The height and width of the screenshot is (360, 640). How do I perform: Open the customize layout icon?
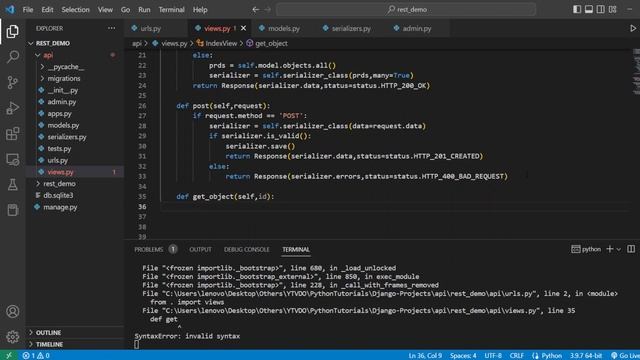coord(613,9)
